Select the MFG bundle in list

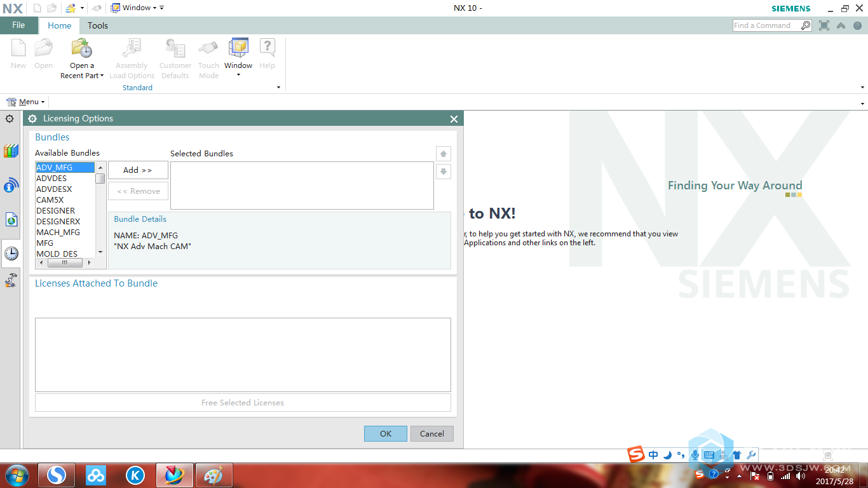65,243
